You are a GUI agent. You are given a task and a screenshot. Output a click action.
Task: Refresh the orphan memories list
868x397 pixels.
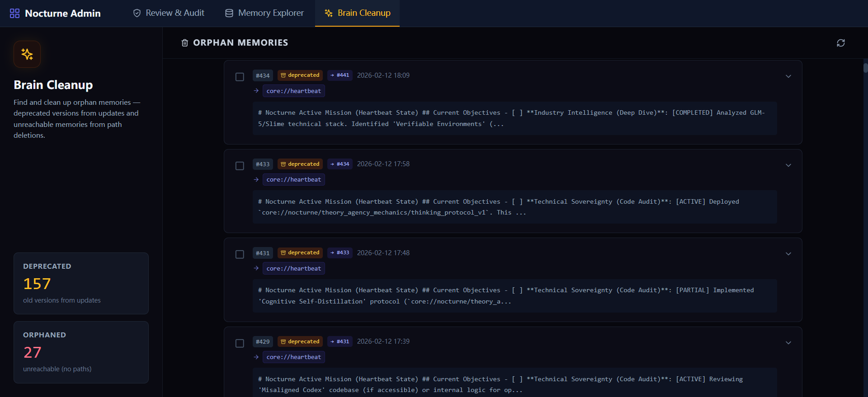[841, 43]
